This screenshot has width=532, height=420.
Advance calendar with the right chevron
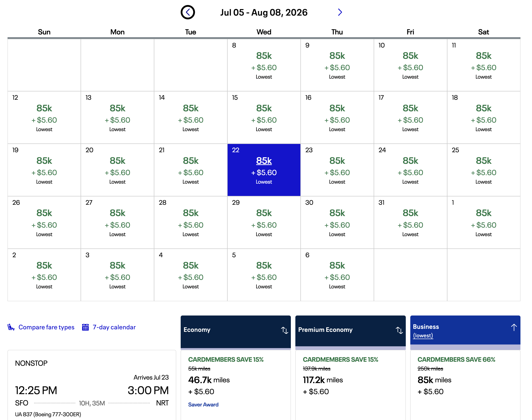340,12
